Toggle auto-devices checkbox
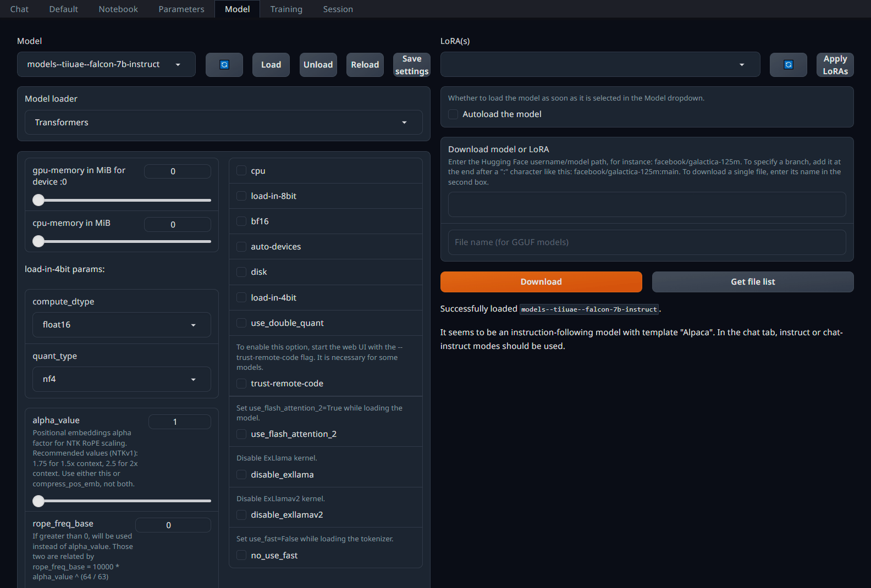The width and height of the screenshot is (871, 588). (x=241, y=247)
